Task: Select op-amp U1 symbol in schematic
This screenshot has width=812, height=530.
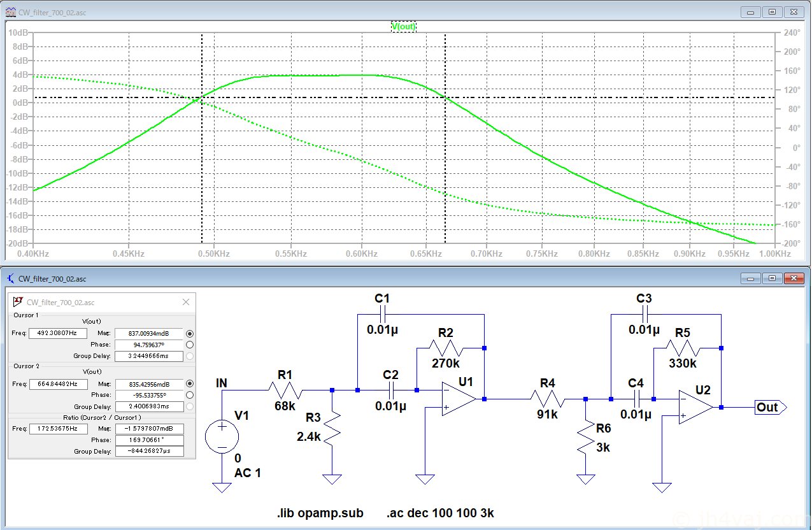Action: coord(459,399)
